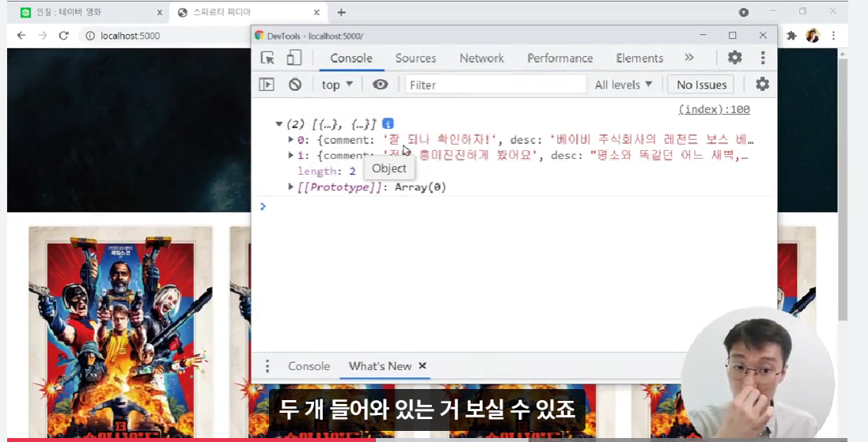Open a new browser tab
This screenshot has width=868, height=442.
tap(342, 12)
